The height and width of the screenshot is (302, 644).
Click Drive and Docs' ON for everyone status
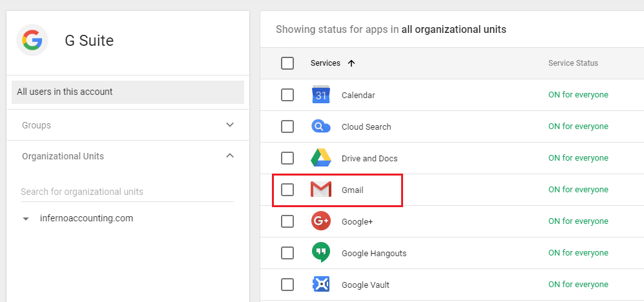click(578, 158)
